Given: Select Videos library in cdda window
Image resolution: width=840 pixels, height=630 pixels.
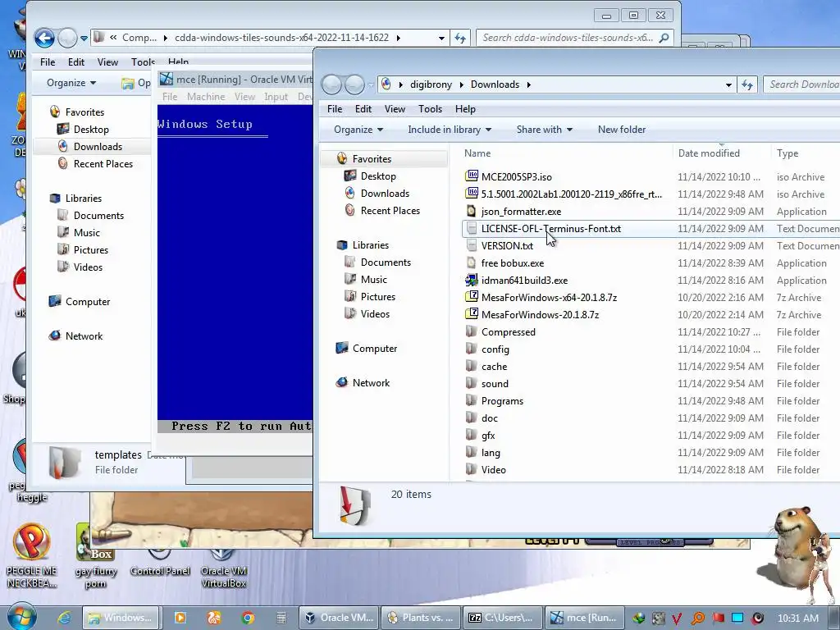Looking at the screenshot, I should (x=88, y=267).
